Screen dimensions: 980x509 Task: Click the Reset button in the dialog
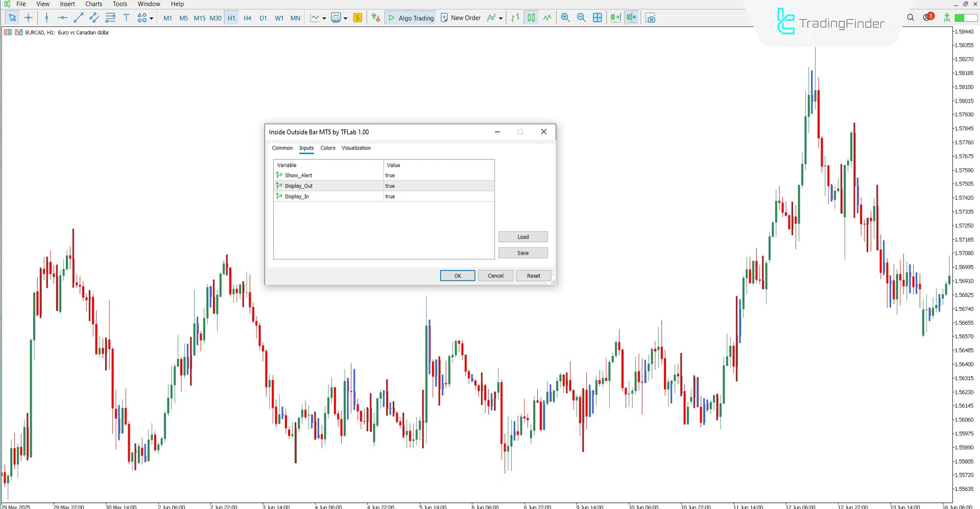point(533,275)
